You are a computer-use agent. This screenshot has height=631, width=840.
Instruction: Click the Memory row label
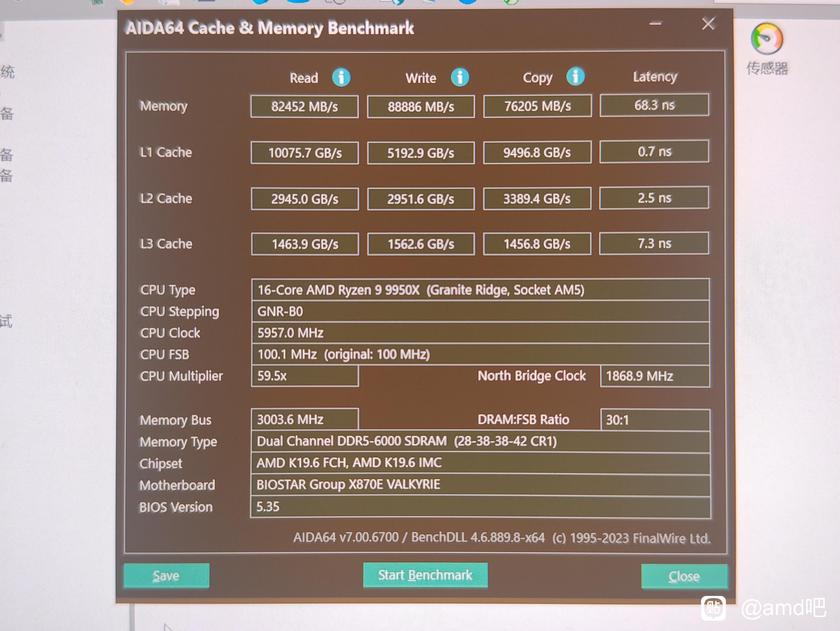pos(164,106)
